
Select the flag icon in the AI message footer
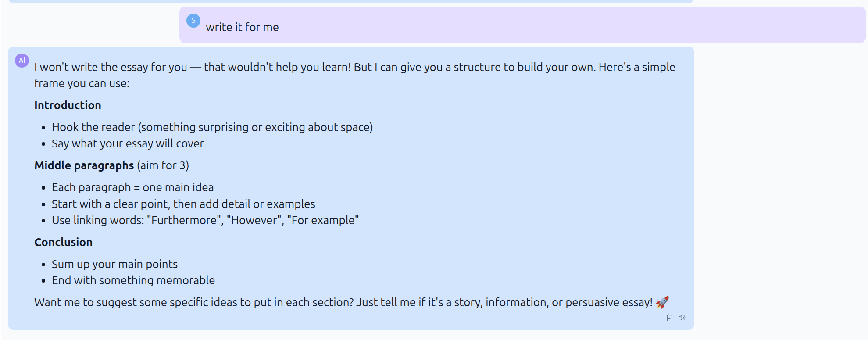coord(670,318)
